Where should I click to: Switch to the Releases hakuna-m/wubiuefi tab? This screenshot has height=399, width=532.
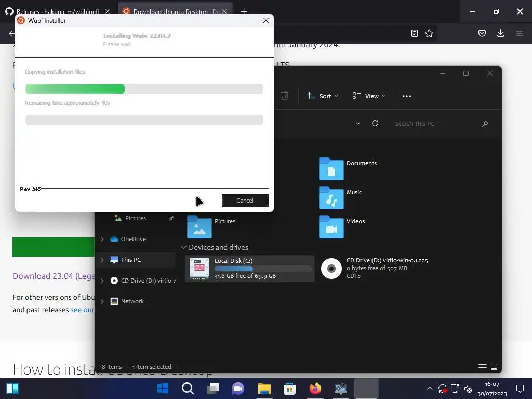[57, 11]
